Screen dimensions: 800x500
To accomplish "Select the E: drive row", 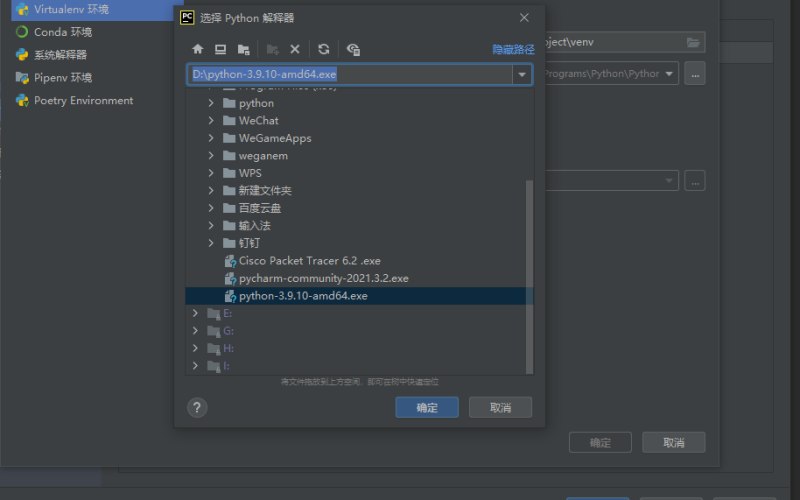I will [x=356, y=313].
